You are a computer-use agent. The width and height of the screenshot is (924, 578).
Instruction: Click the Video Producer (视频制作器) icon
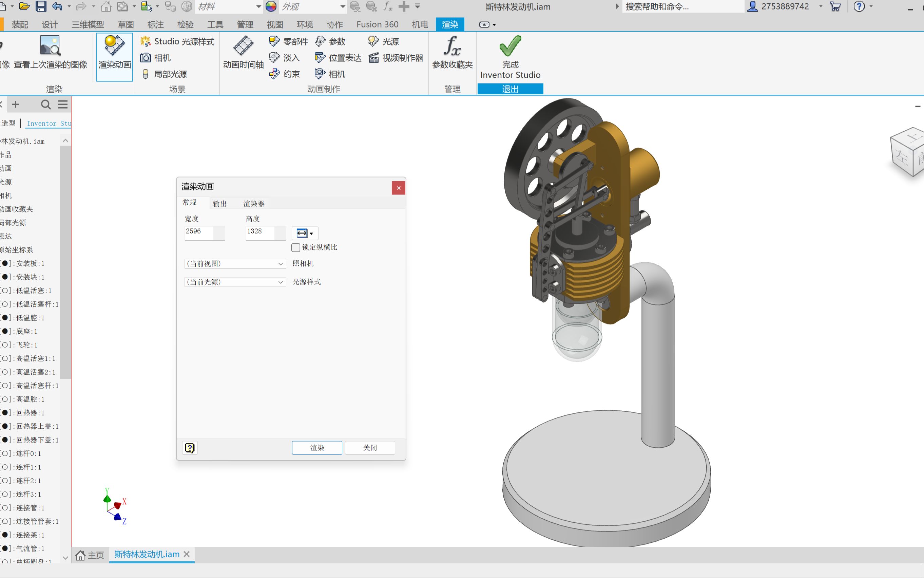click(373, 58)
